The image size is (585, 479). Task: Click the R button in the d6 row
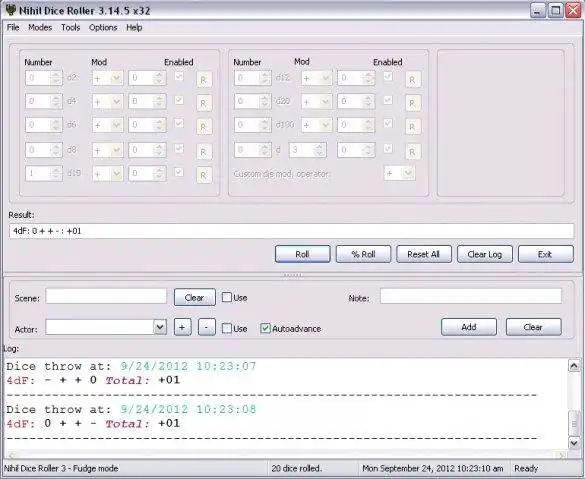point(204,127)
